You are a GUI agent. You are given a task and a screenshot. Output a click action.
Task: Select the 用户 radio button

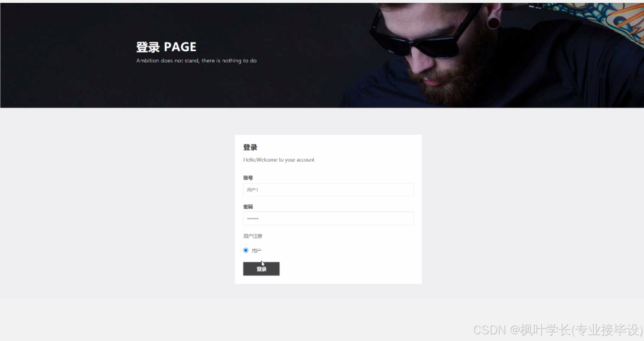click(246, 250)
